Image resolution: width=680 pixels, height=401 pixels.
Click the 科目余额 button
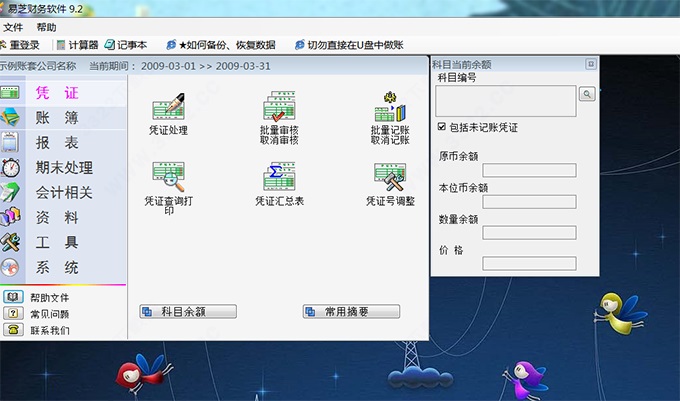point(188,311)
